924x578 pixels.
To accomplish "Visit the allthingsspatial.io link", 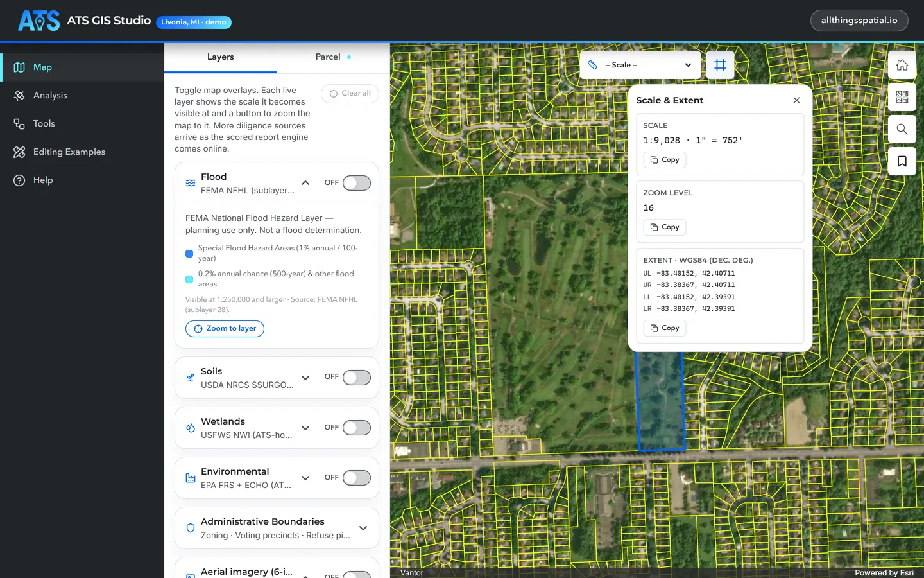I will click(859, 21).
